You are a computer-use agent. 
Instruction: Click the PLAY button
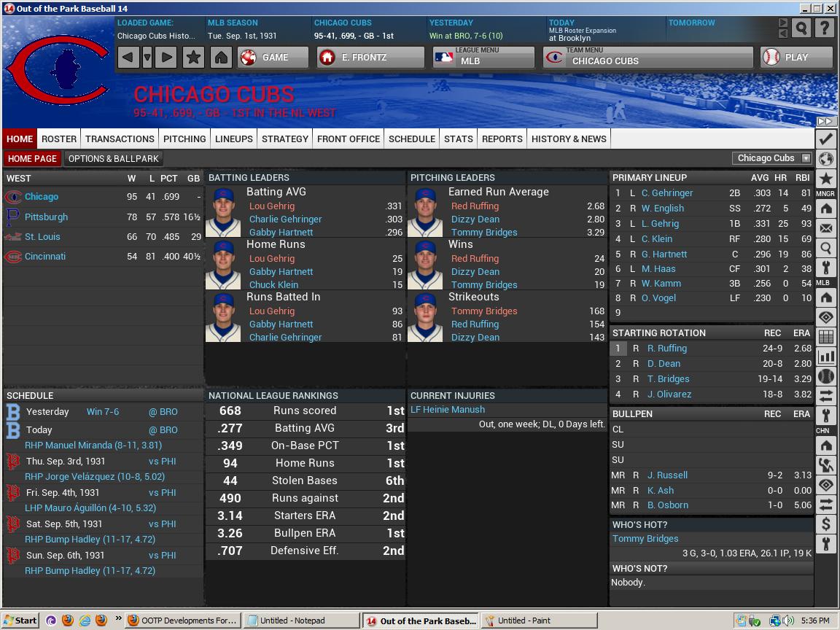[796, 57]
